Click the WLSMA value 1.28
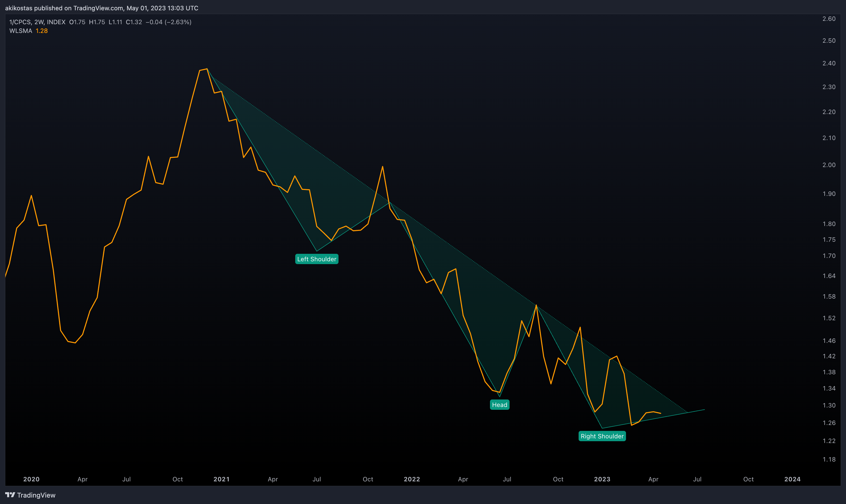 (x=42, y=31)
